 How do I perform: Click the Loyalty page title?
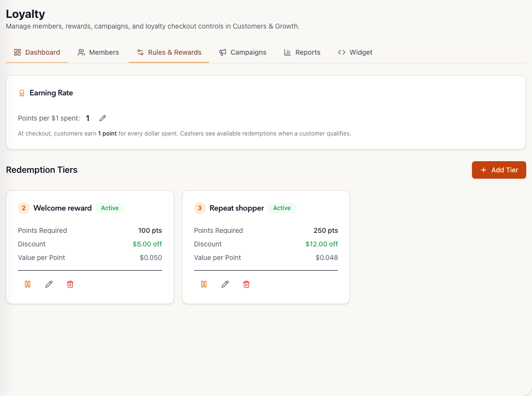(26, 14)
